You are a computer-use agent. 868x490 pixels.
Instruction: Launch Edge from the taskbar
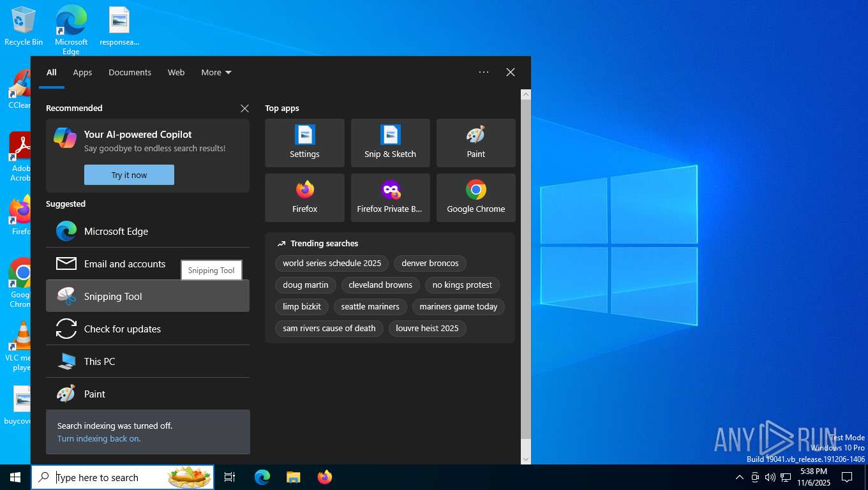[x=262, y=477]
